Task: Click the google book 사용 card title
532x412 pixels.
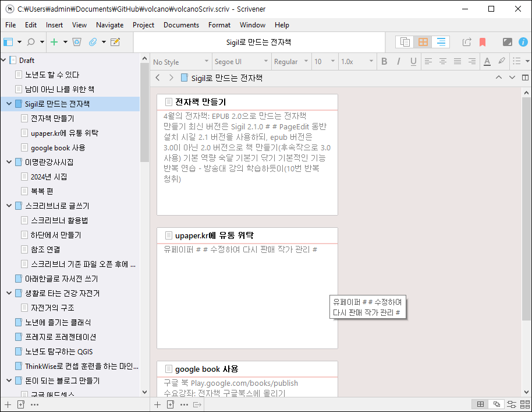Action: pyautogui.click(x=206, y=369)
